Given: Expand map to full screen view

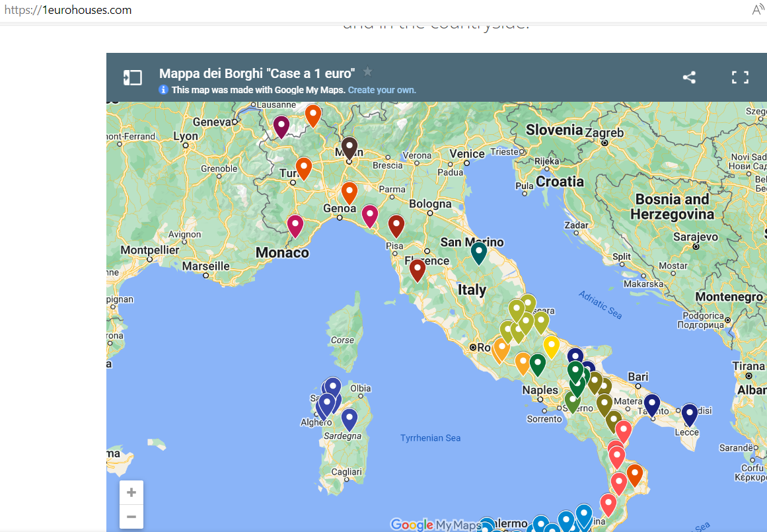Looking at the screenshot, I should [x=740, y=77].
